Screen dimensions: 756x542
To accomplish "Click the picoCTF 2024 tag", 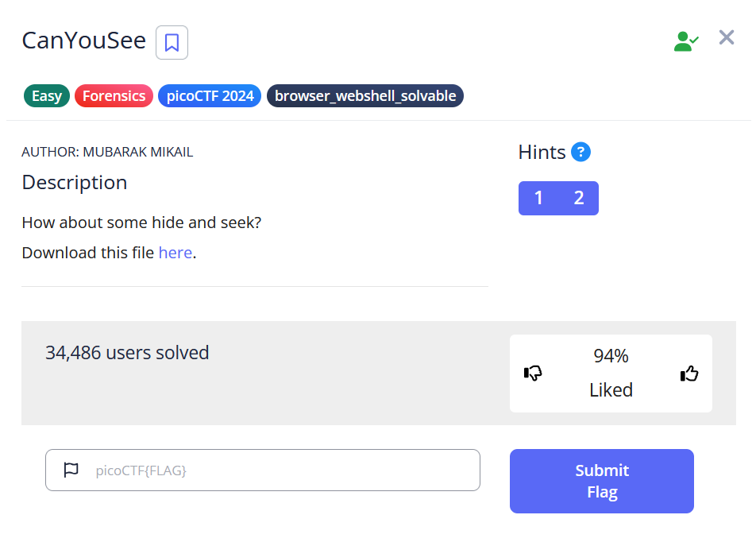I will pos(210,96).
